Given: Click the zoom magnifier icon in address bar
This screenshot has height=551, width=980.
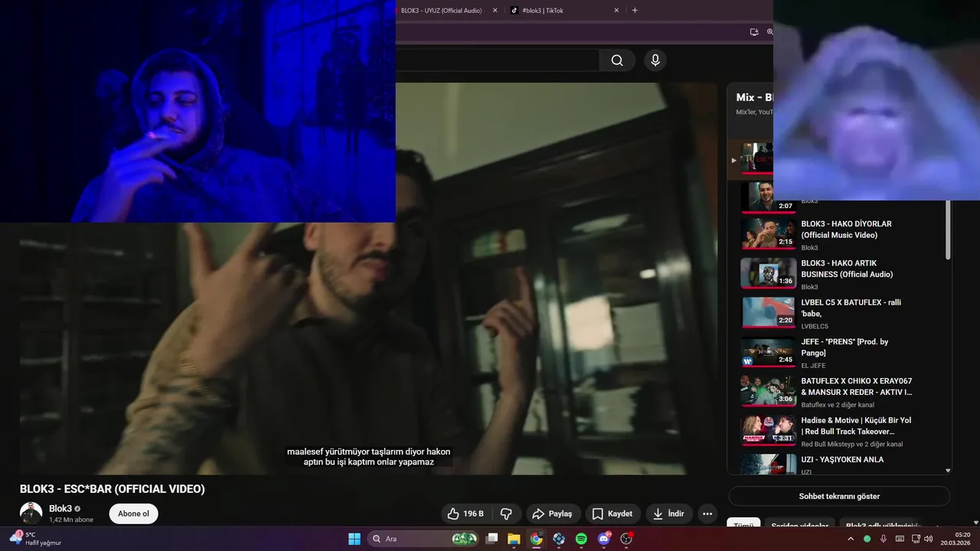Looking at the screenshot, I should coord(769,32).
